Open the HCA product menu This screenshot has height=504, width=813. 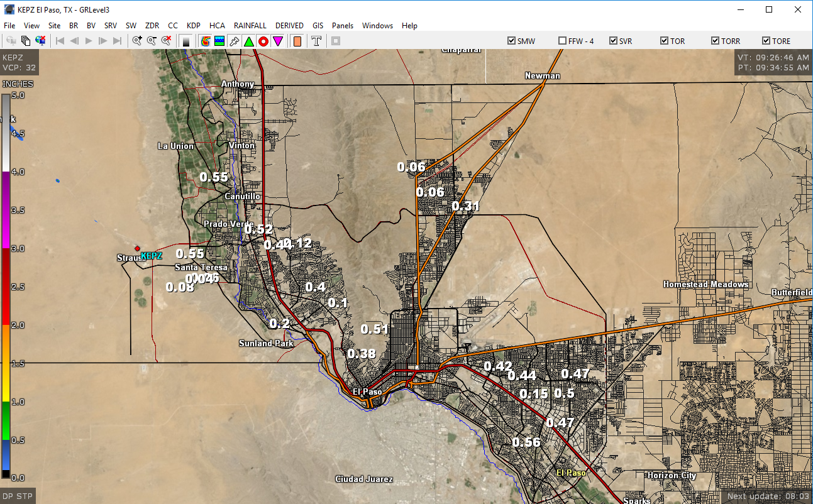tap(218, 26)
